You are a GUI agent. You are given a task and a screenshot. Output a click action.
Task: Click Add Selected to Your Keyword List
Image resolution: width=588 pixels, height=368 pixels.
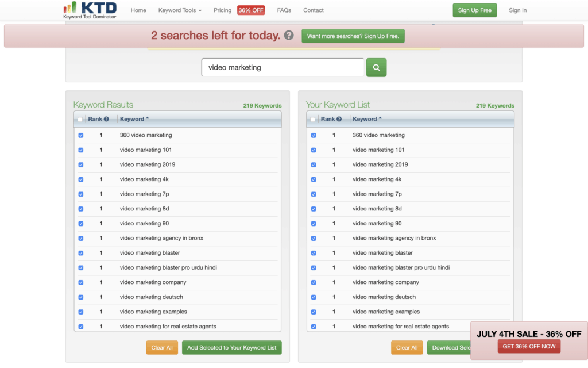click(x=232, y=348)
